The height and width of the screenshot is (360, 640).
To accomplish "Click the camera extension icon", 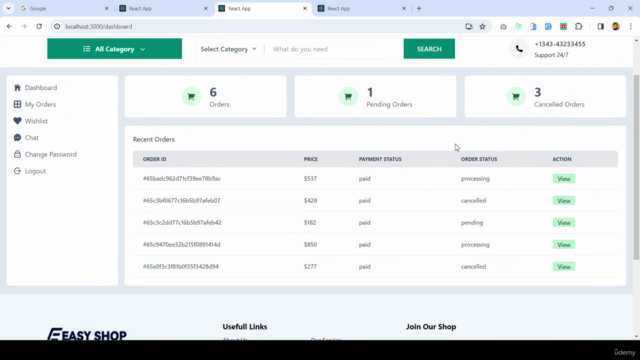I will 503,27.
